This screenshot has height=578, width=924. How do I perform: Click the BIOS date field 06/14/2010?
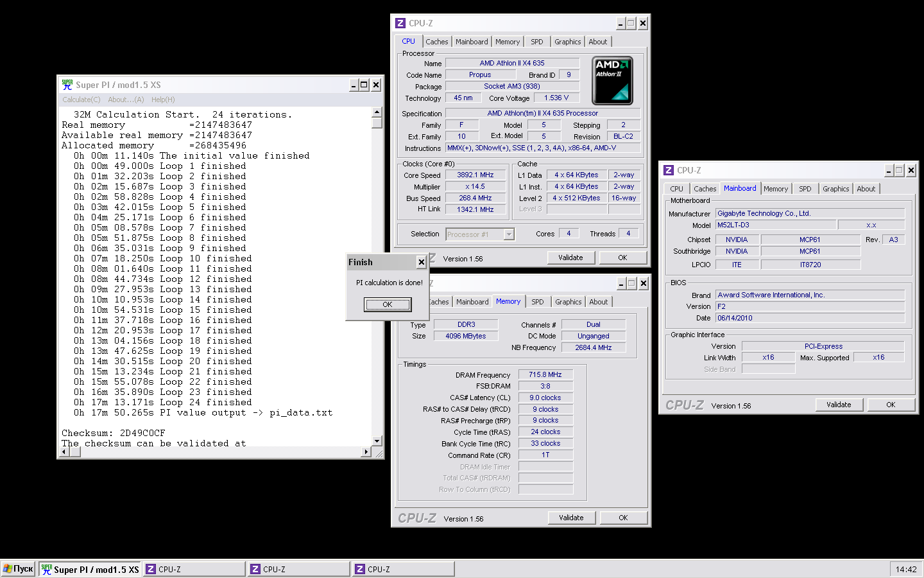(x=810, y=318)
